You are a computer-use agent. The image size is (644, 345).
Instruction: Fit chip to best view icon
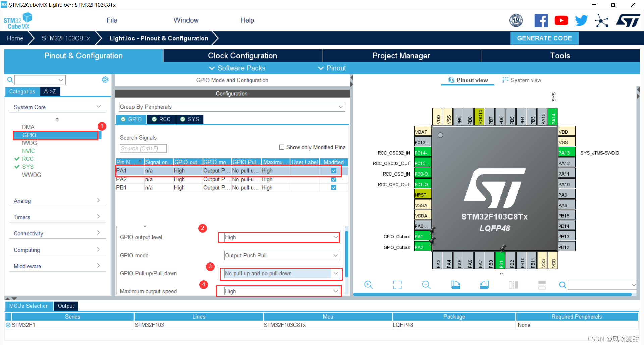click(x=397, y=285)
